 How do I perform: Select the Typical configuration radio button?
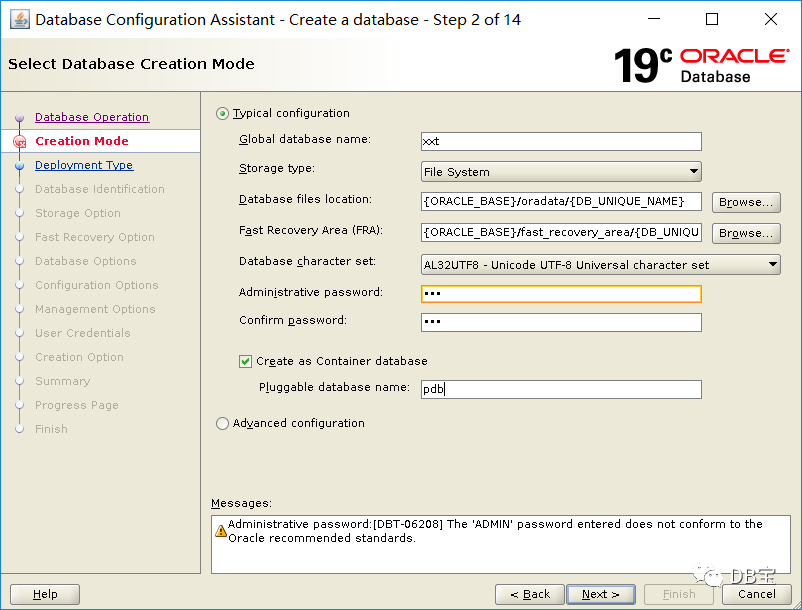click(222, 114)
